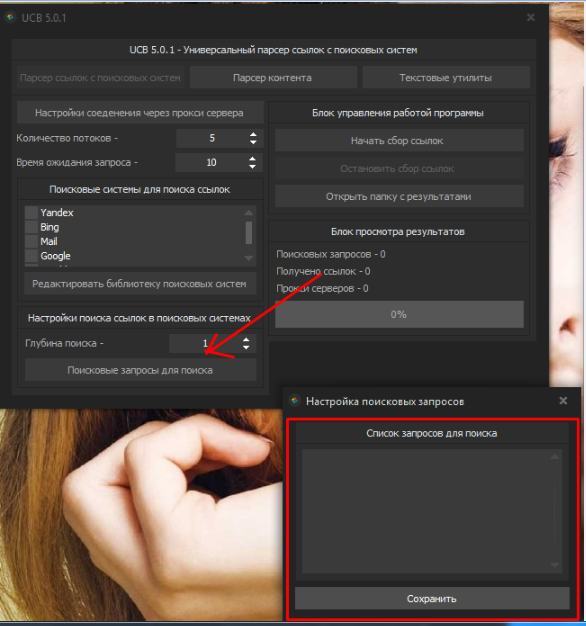Click Поисковых запросов - 0 counter

coord(331,254)
